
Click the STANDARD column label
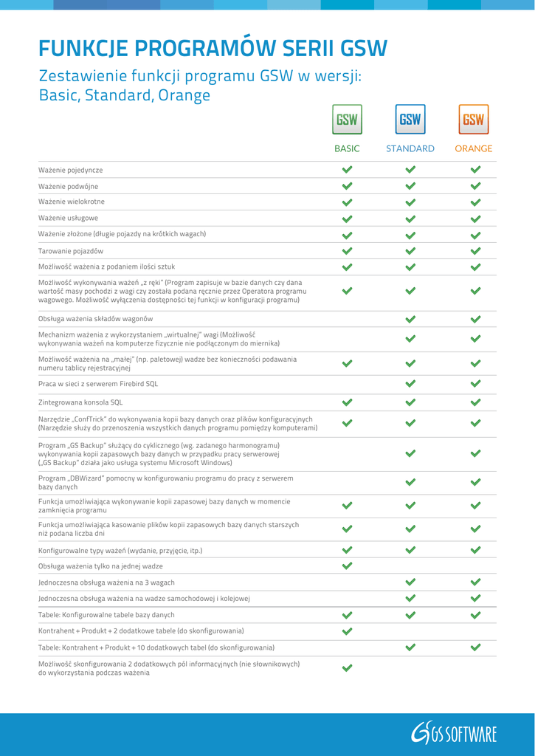(410, 148)
